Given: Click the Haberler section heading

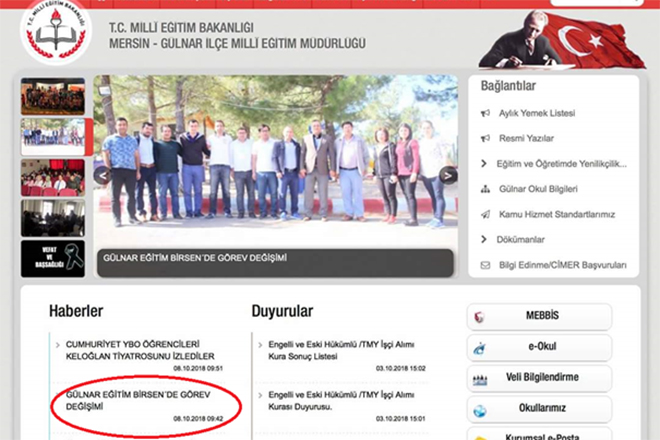Looking at the screenshot, I should pyautogui.click(x=76, y=311).
